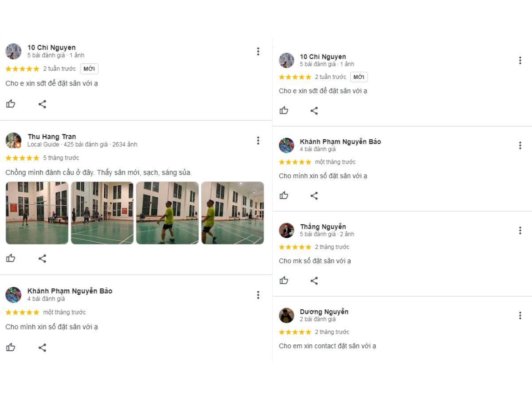This screenshot has width=532, height=399.
Task: Share 10 Chi Nguyen's left-side review
Action: pos(42,104)
